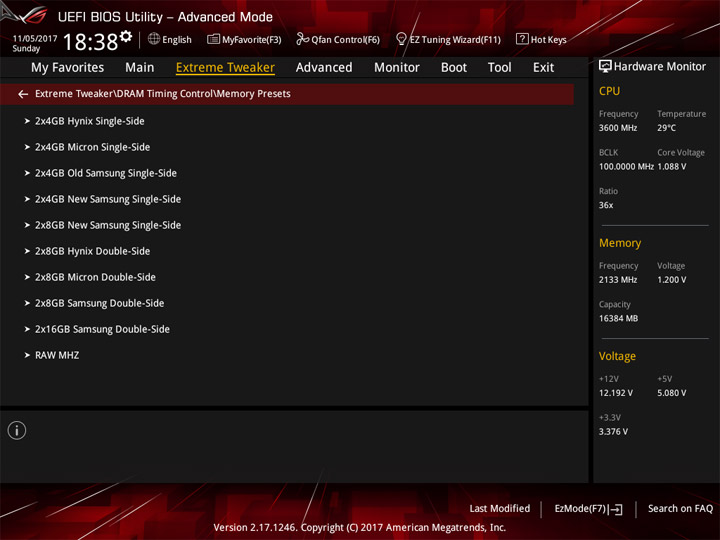Click the Hardware Monitor title text
The height and width of the screenshot is (540, 720).
click(x=660, y=67)
